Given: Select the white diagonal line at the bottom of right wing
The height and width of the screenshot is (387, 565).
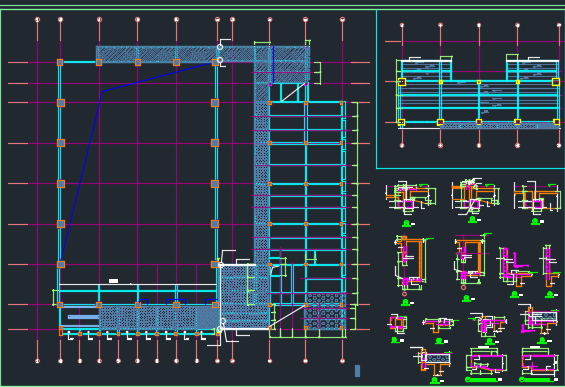Looking at the screenshot, I should pyautogui.click(x=288, y=316).
